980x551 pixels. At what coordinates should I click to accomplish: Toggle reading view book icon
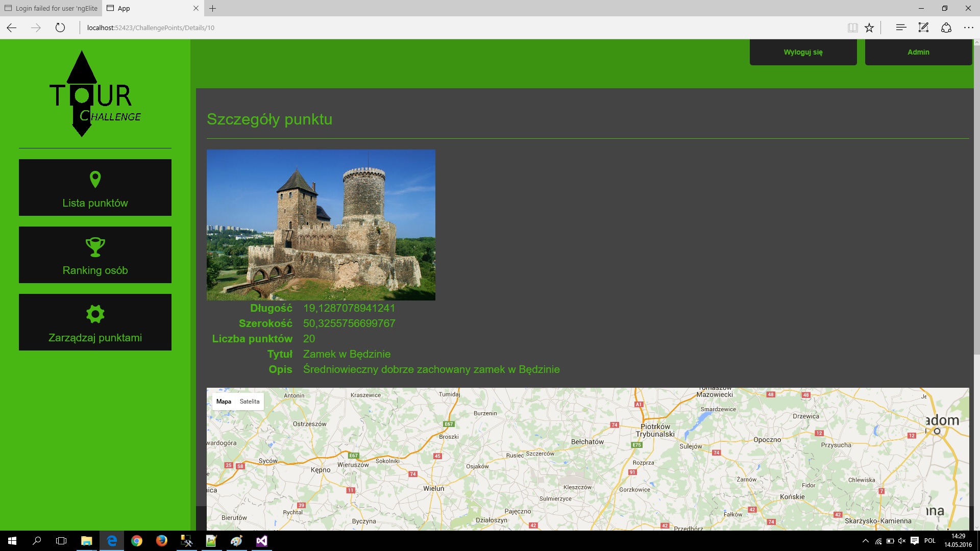click(x=852, y=28)
